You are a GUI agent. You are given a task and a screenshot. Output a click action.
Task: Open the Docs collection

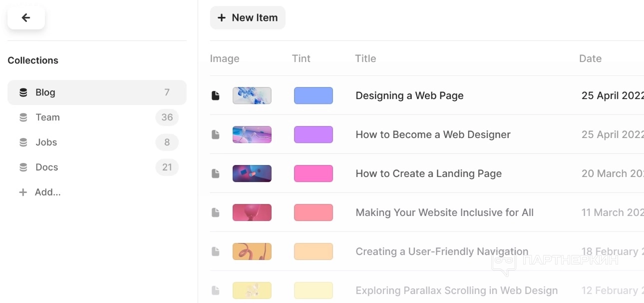(x=47, y=167)
